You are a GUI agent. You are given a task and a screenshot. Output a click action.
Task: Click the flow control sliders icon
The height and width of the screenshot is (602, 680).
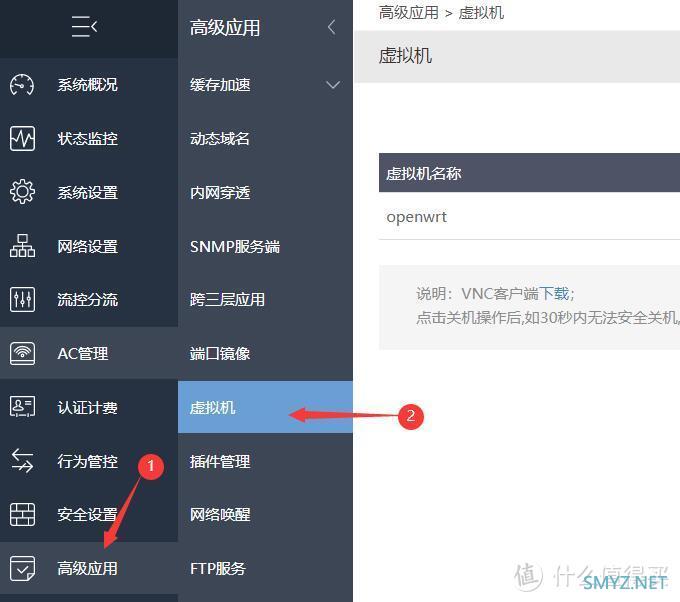point(22,299)
